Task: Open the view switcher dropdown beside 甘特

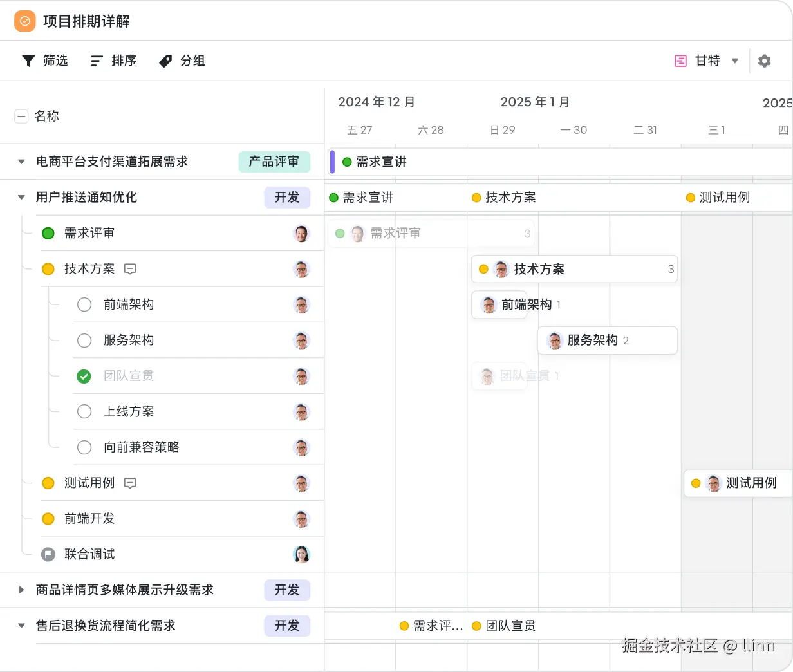Action: pos(734,61)
